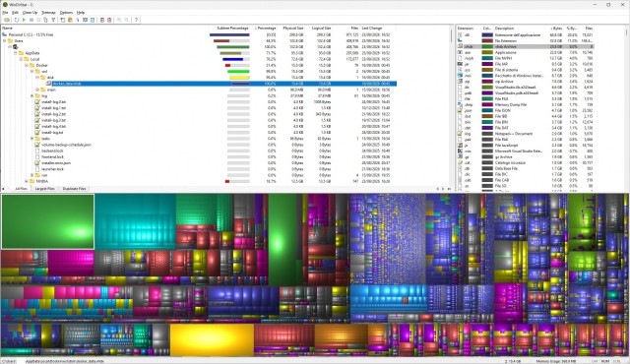The image size is (630, 364).
Task: Expand the main folder node
Action: click(x=37, y=90)
